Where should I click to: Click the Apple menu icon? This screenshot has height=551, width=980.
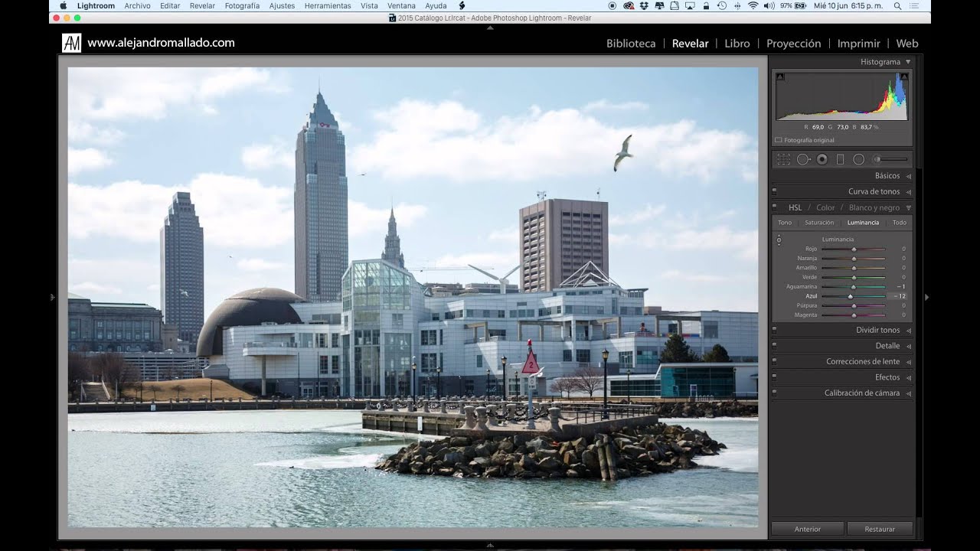click(64, 5)
